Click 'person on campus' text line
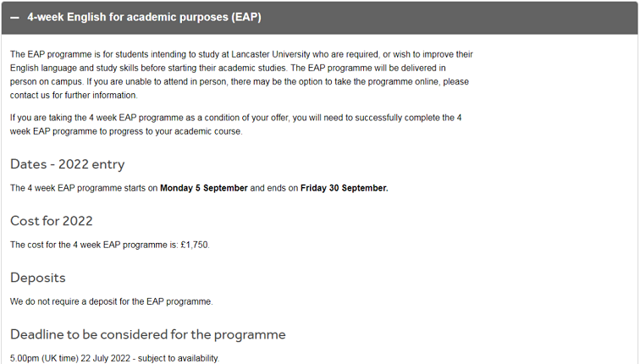This screenshot has width=640, height=364. pos(240,81)
